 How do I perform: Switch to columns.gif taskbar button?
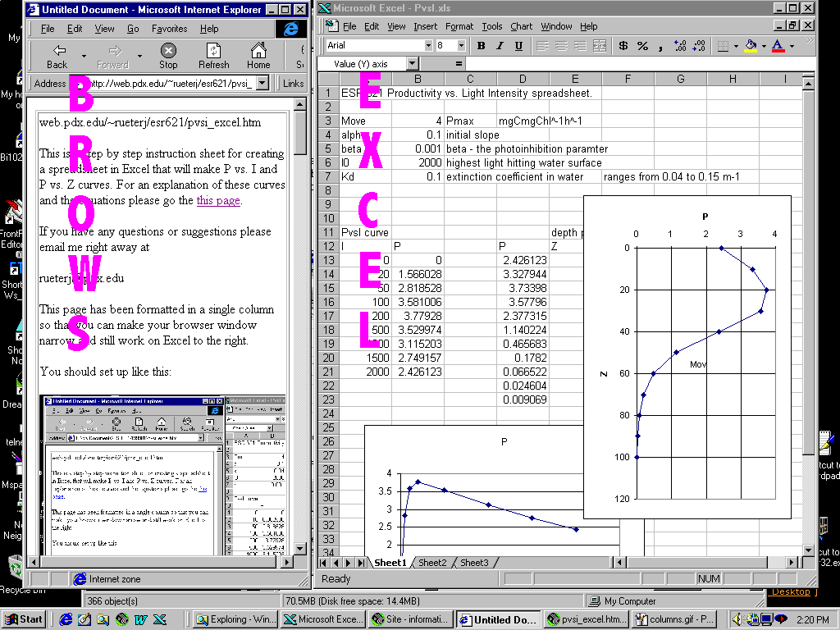point(673,619)
